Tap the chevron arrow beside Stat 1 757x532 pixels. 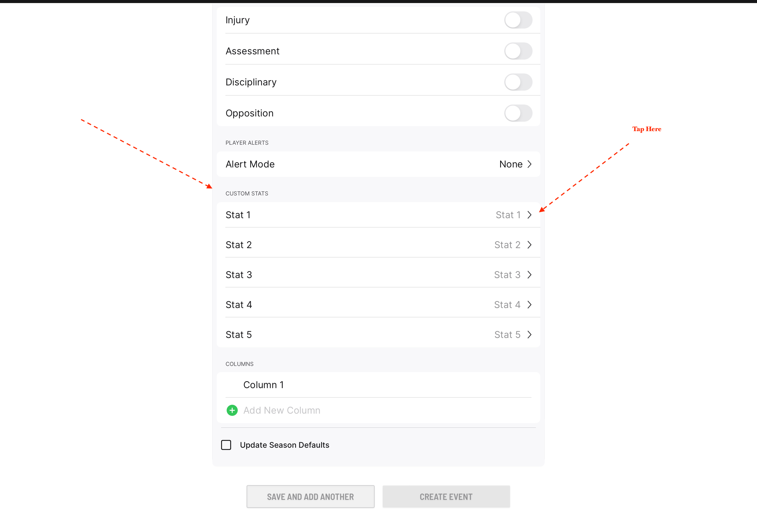pyautogui.click(x=530, y=215)
